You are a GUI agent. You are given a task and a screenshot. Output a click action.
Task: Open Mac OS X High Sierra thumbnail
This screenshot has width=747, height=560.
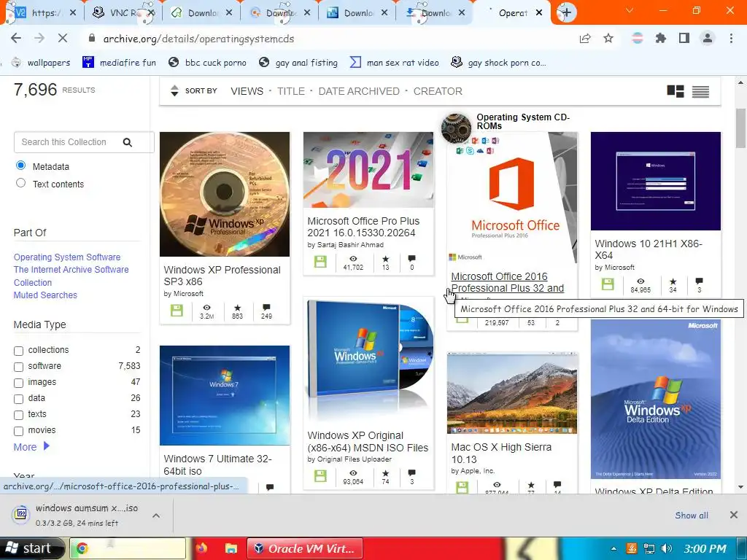(512, 393)
